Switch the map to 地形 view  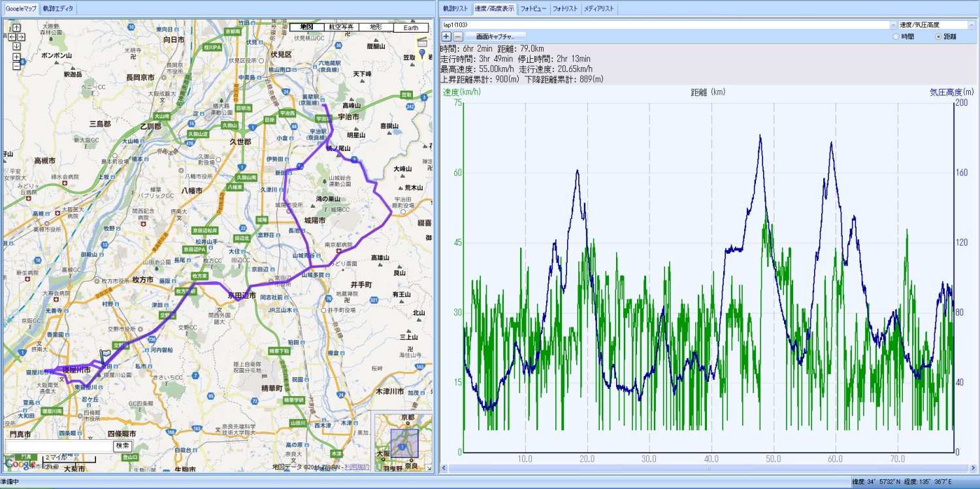pos(376,27)
